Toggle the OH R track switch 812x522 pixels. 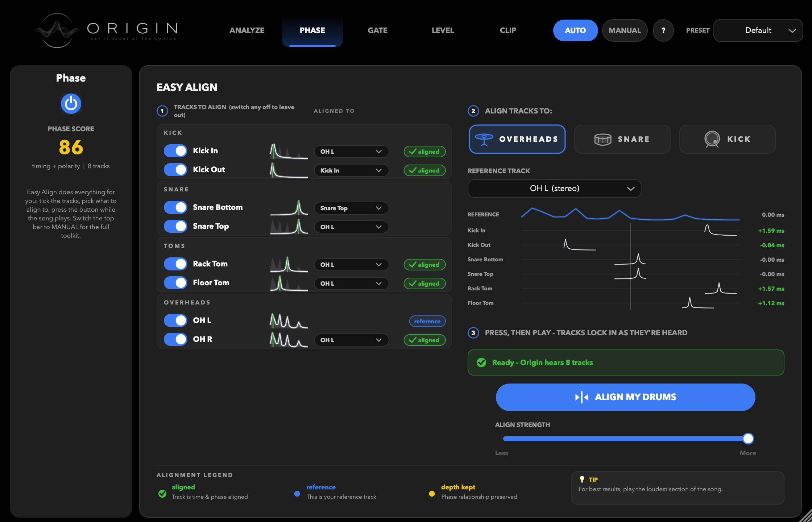click(x=175, y=339)
